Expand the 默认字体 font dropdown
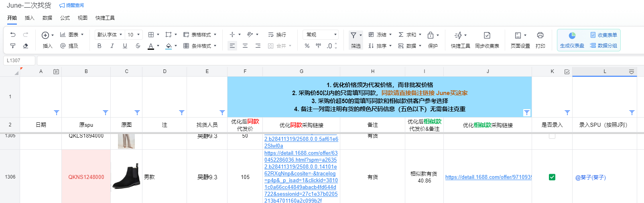The width and height of the screenshot is (644, 203). click(110, 35)
